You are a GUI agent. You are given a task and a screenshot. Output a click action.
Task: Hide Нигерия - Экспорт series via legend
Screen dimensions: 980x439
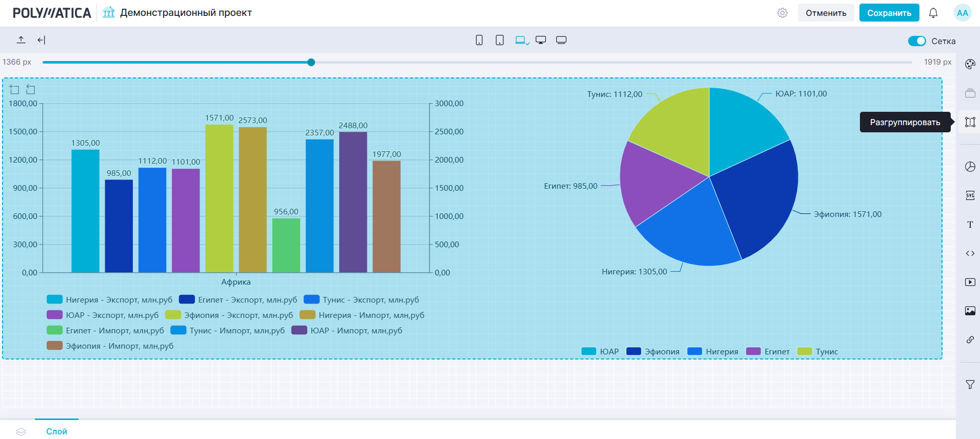[x=109, y=300]
